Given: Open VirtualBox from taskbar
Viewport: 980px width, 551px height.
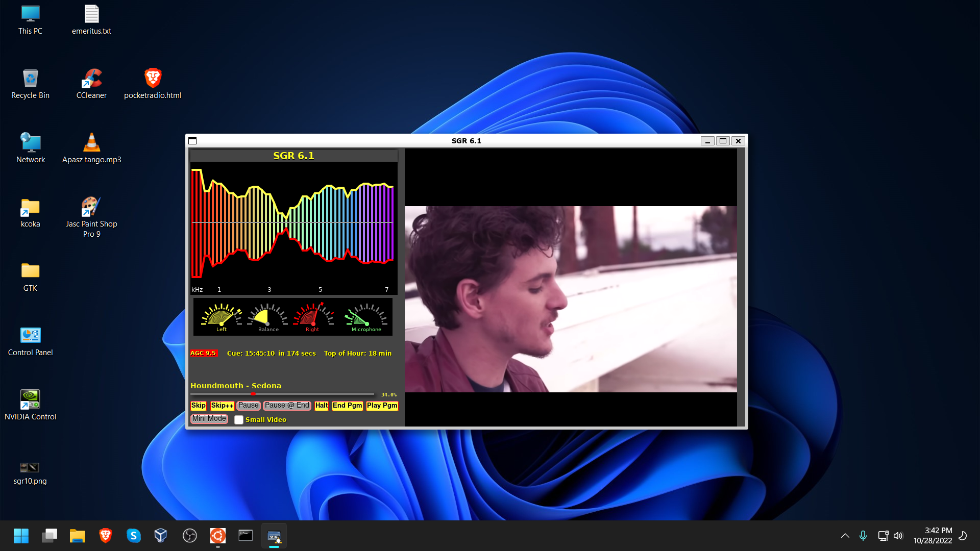Looking at the screenshot, I should (x=161, y=536).
